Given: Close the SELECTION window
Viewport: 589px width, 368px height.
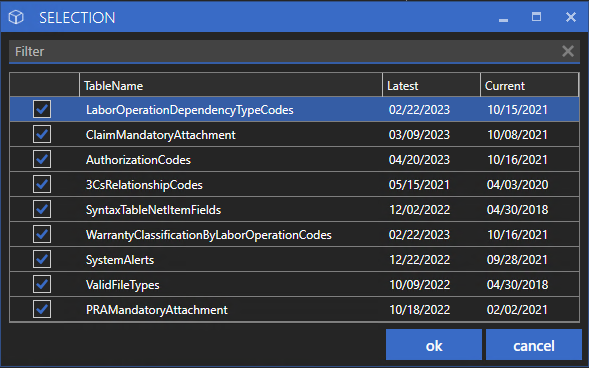Looking at the screenshot, I should coord(571,17).
